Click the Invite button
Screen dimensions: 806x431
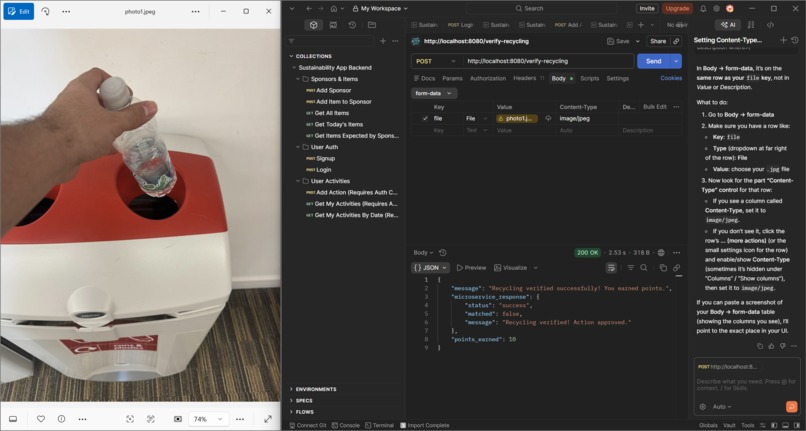click(647, 8)
